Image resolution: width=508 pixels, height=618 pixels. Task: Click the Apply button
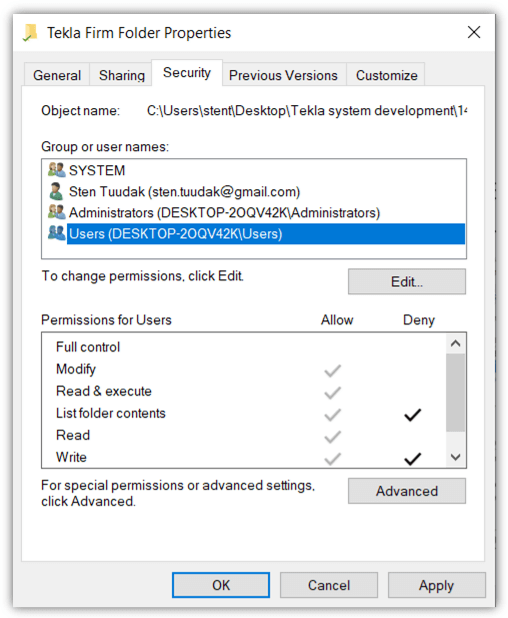[437, 585]
